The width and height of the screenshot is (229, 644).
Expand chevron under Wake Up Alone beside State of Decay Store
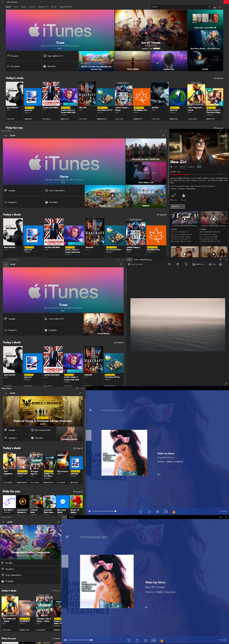click(158, 474)
